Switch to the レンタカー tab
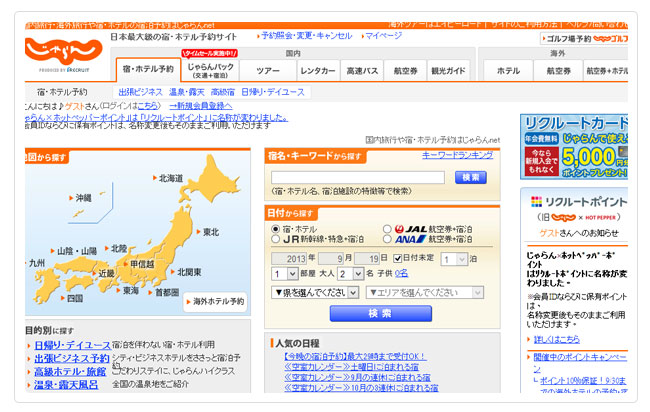 (x=318, y=70)
